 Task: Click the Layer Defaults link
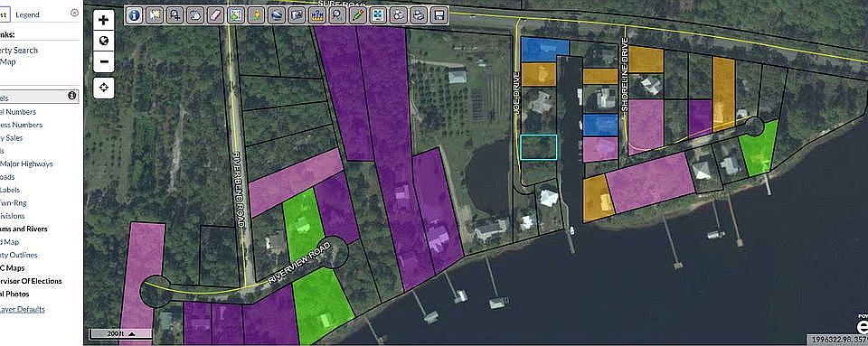[22, 310]
